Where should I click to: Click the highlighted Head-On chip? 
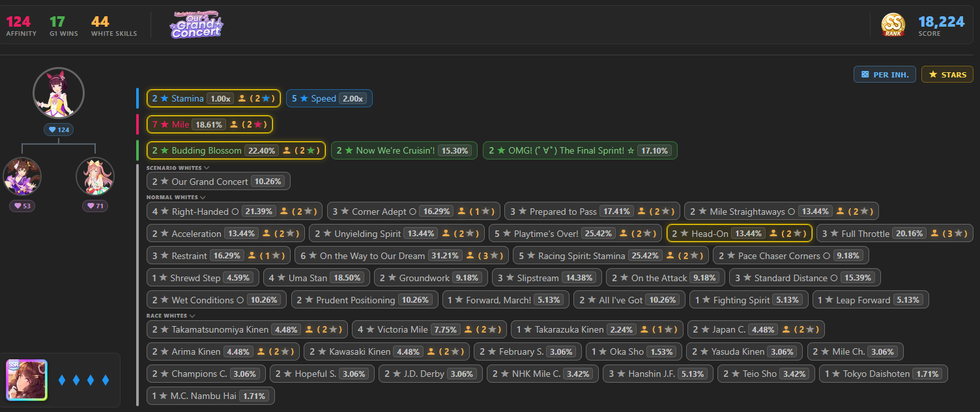[740, 234]
